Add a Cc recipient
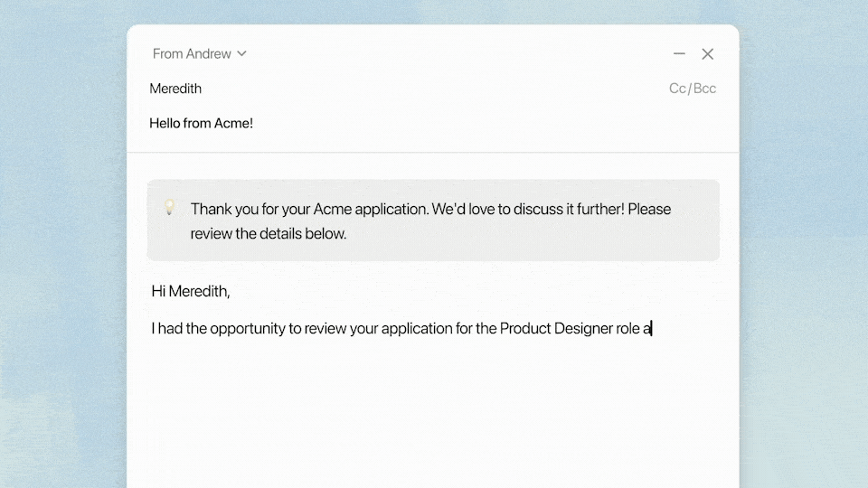This screenshot has width=868, height=488. coord(677,89)
